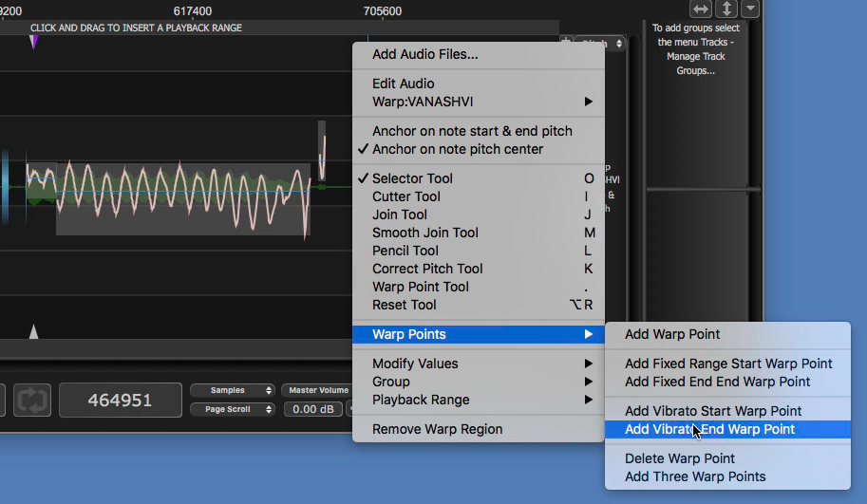The image size is (867, 504).
Task: Choose Add Vibrato End Warp Point
Action: tap(709, 429)
